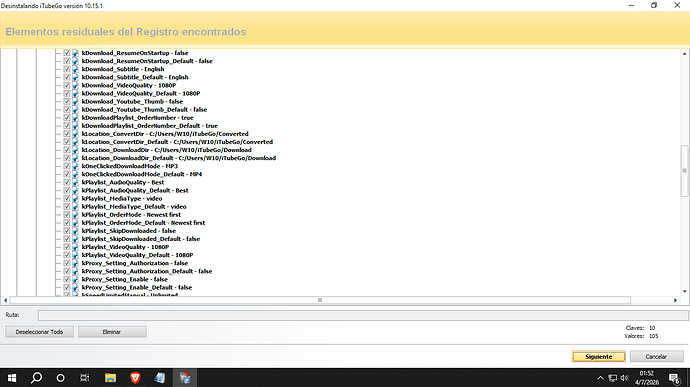The height and width of the screenshot is (387, 690).
Task: Open File Explorer from the taskbar
Action: pyautogui.click(x=110, y=378)
